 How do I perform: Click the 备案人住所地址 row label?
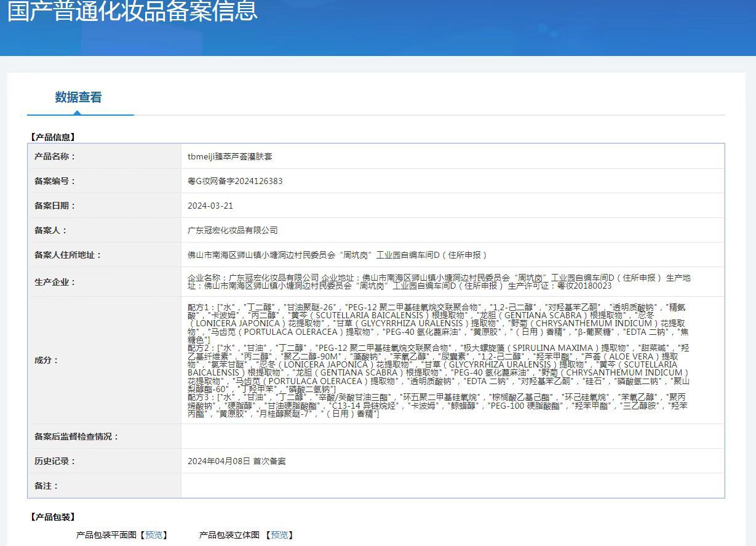click(x=68, y=255)
